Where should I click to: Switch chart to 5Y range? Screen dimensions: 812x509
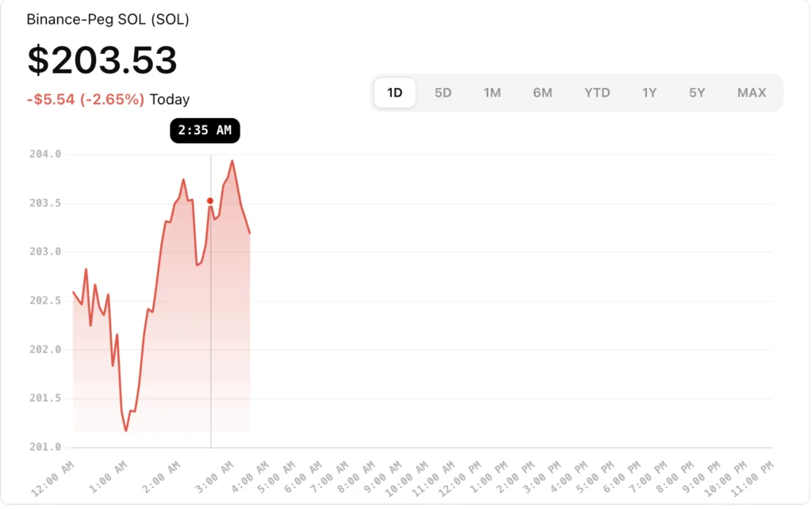696,93
